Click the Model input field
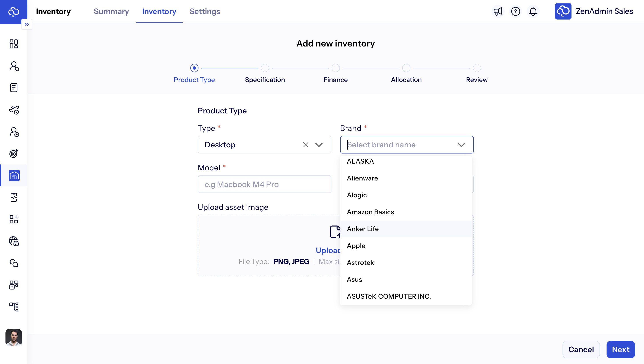This screenshot has height=364, width=644. 264,184
